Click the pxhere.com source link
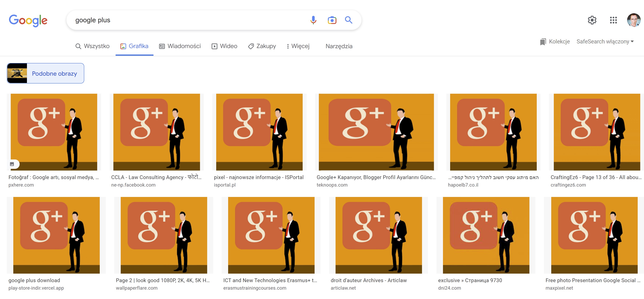The height and width of the screenshot is (299, 644). [21, 185]
